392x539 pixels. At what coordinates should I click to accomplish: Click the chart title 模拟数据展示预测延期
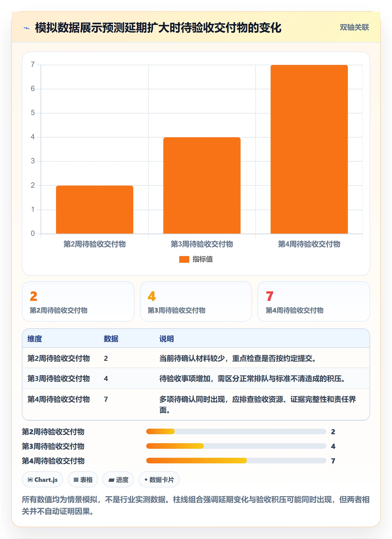(158, 28)
